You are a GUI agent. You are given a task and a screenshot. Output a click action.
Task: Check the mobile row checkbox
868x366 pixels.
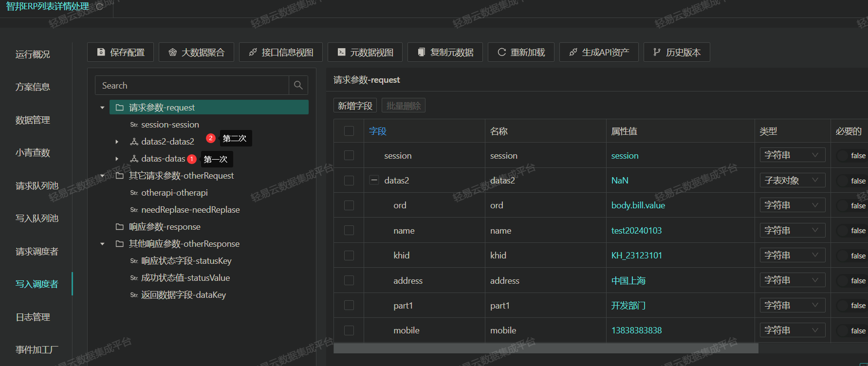(349, 330)
